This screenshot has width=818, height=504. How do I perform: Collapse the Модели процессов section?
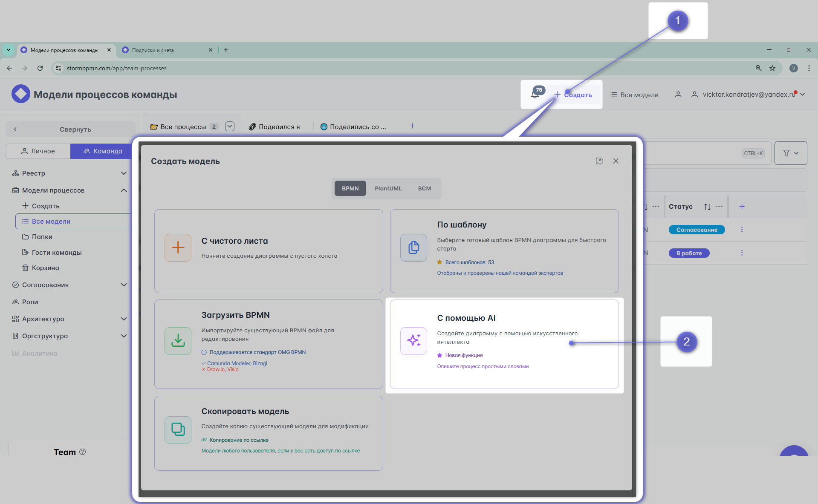click(124, 190)
